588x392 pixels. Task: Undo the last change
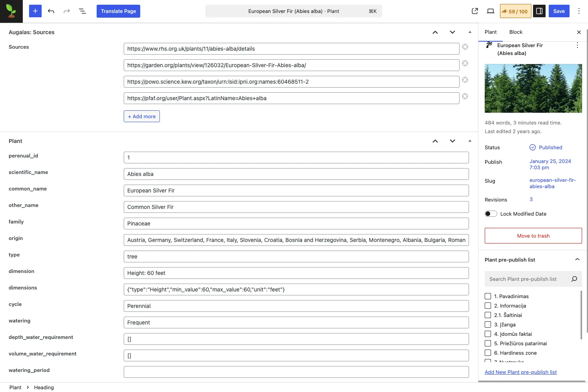(x=51, y=11)
